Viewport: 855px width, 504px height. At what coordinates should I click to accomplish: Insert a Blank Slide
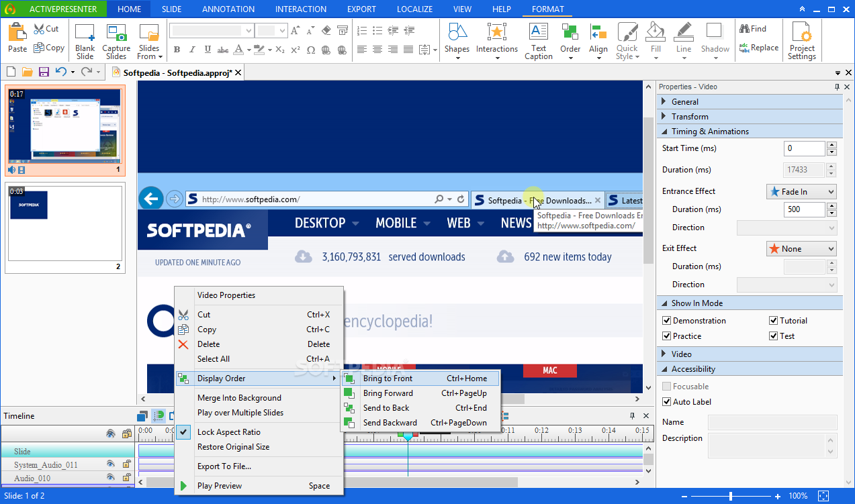click(x=85, y=42)
